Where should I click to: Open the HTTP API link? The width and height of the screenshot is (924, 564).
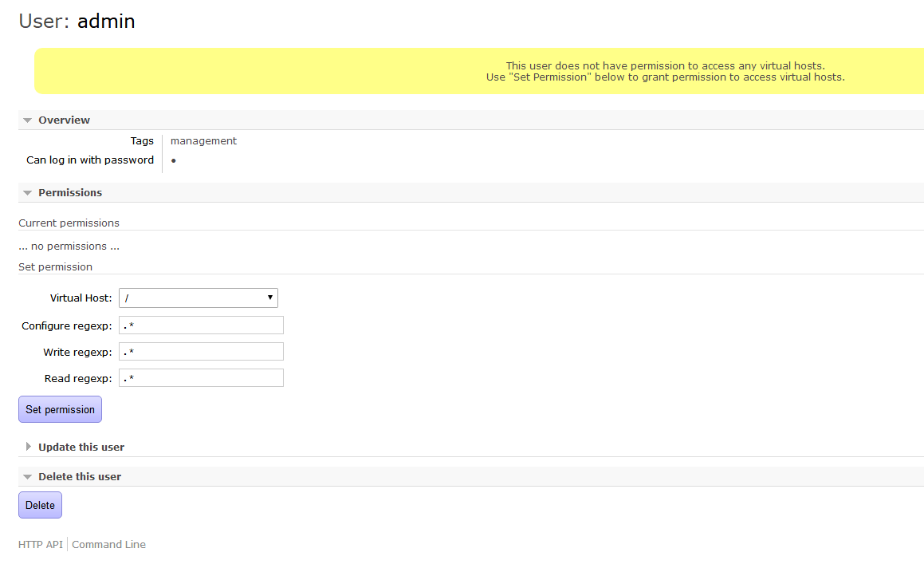pos(41,545)
